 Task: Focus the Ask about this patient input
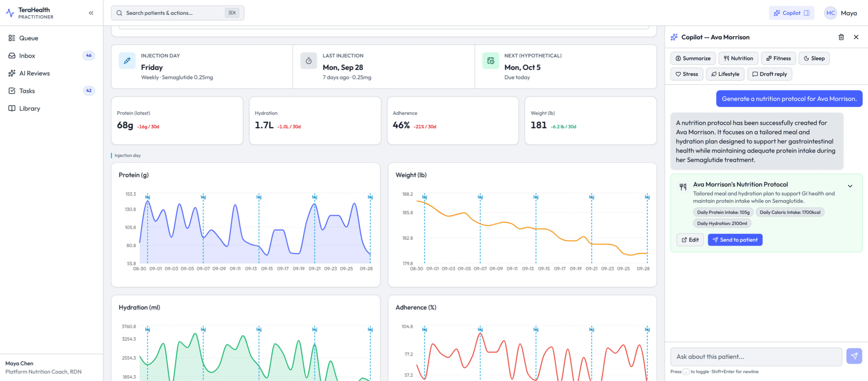(x=756, y=356)
